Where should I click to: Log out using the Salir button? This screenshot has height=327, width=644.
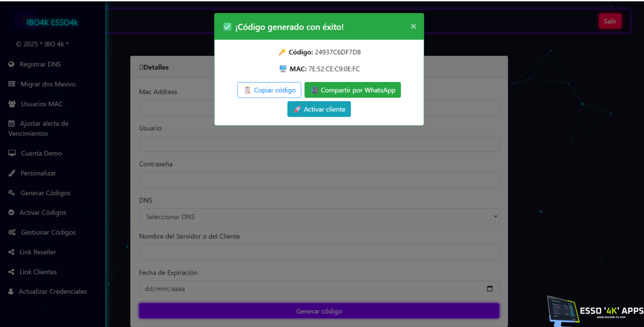click(x=610, y=21)
